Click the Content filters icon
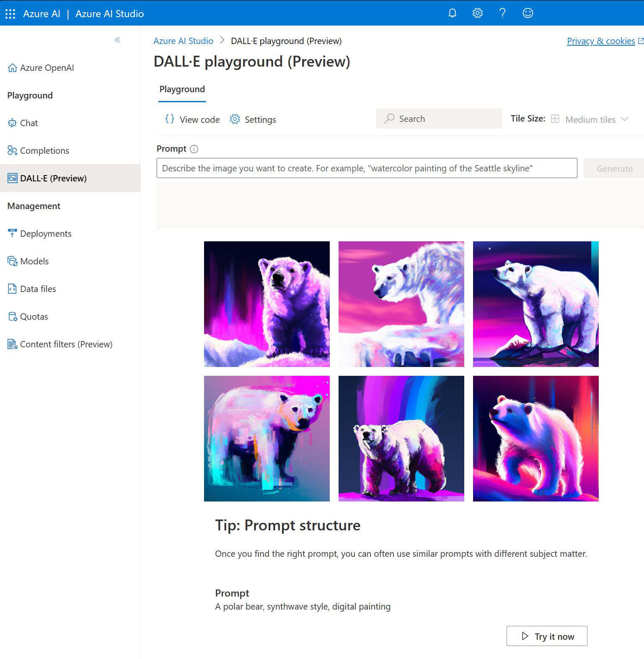 (13, 344)
